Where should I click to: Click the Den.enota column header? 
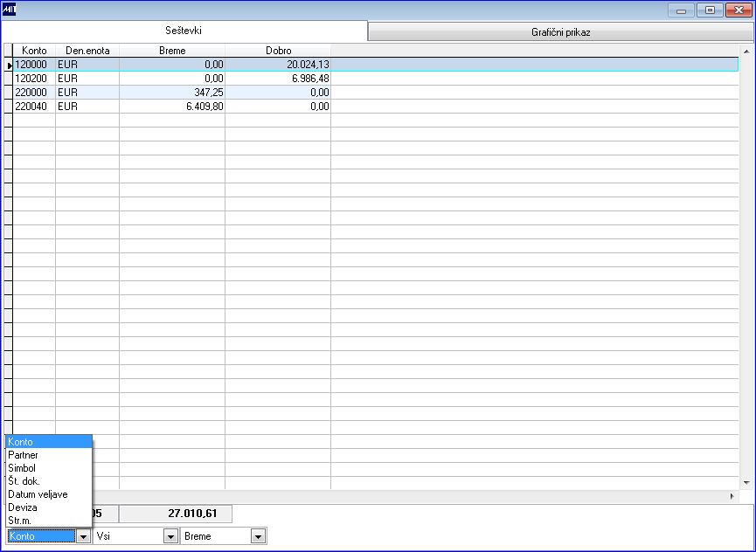[87, 51]
